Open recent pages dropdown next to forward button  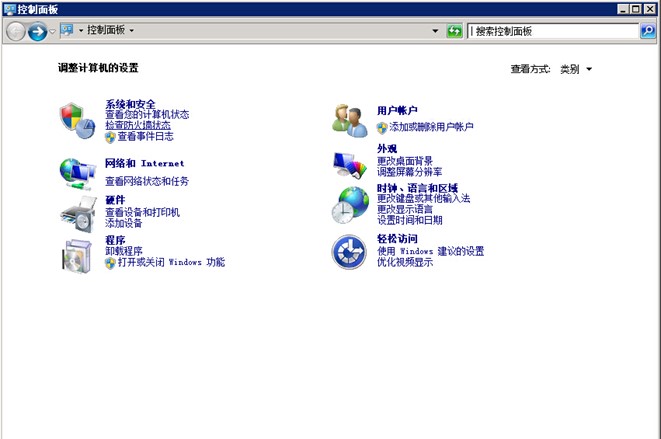pyautogui.click(x=53, y=32)
